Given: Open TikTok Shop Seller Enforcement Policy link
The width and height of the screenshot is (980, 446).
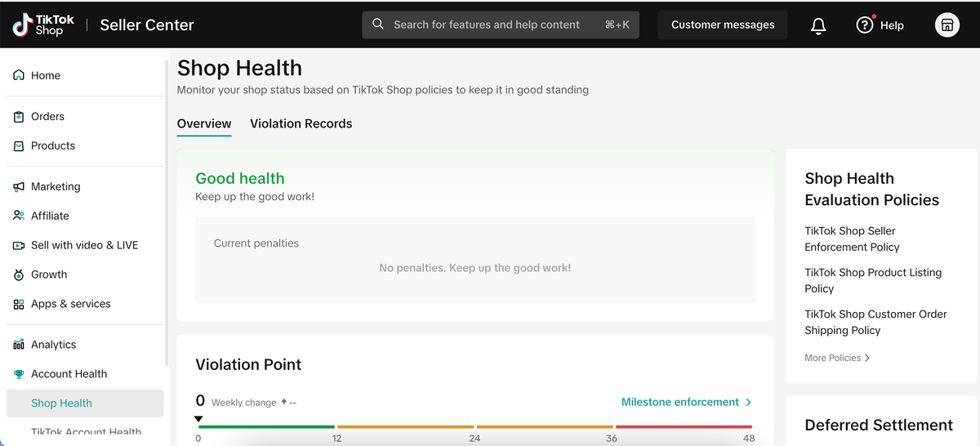Looking at the screenshot, I should coord(851,239).
